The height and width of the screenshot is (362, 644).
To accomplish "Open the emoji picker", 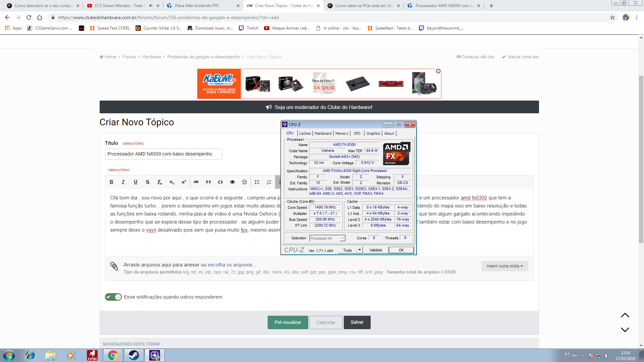I will point(245,182).
